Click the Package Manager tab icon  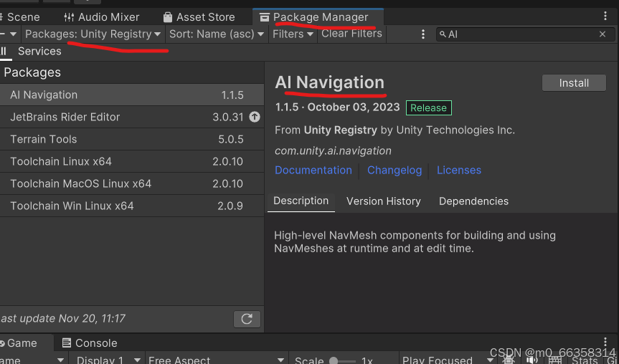pos(265,17)
